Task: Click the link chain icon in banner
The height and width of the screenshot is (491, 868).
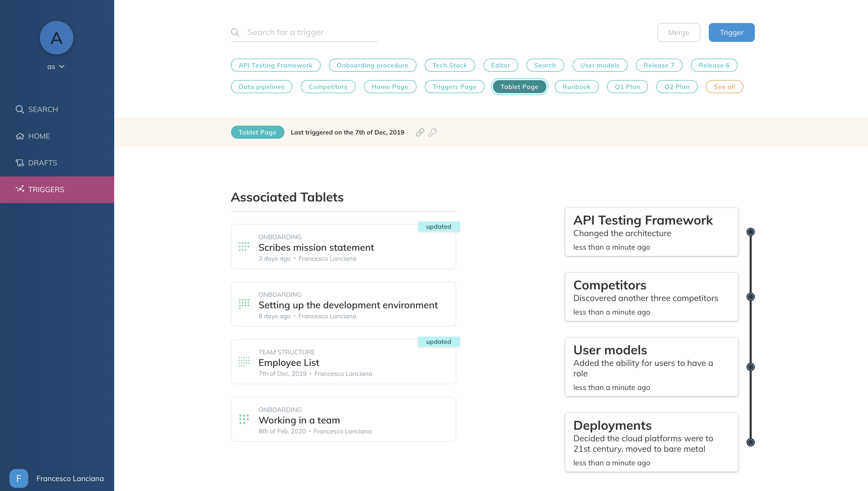Action: [x=420, y=132]
